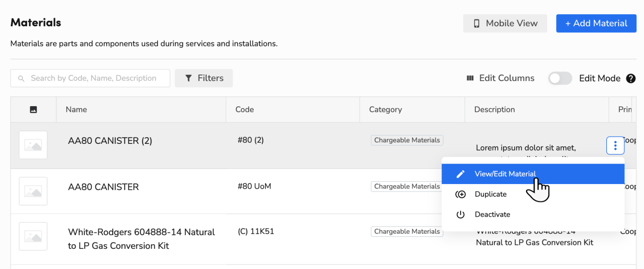Choose Duplicate from the context menu
Screen dimensions: 644x269
click(x=490, y=194)
